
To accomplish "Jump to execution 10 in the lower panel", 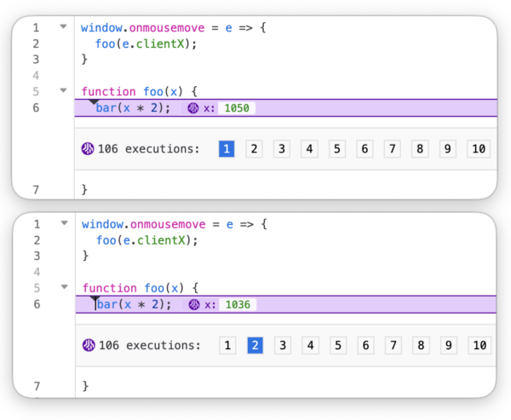I will [479, 345].
